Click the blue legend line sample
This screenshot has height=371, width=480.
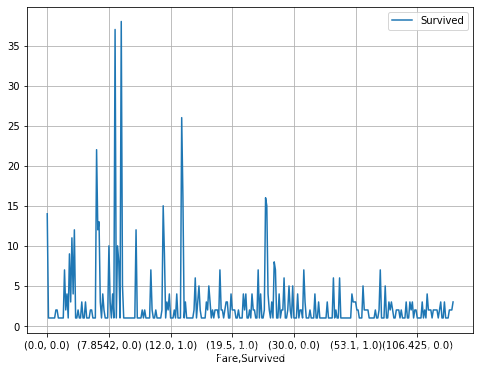(402, 20)
